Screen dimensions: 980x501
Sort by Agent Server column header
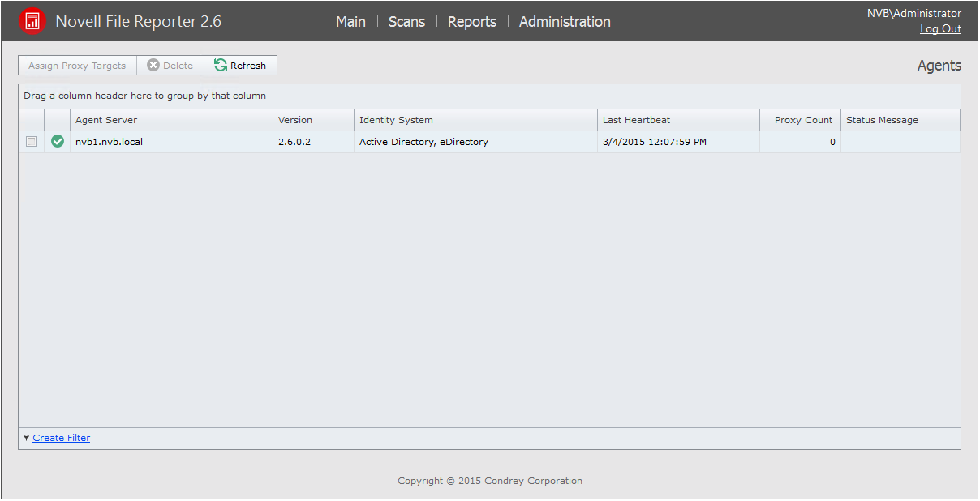click(x=106, y=120)
